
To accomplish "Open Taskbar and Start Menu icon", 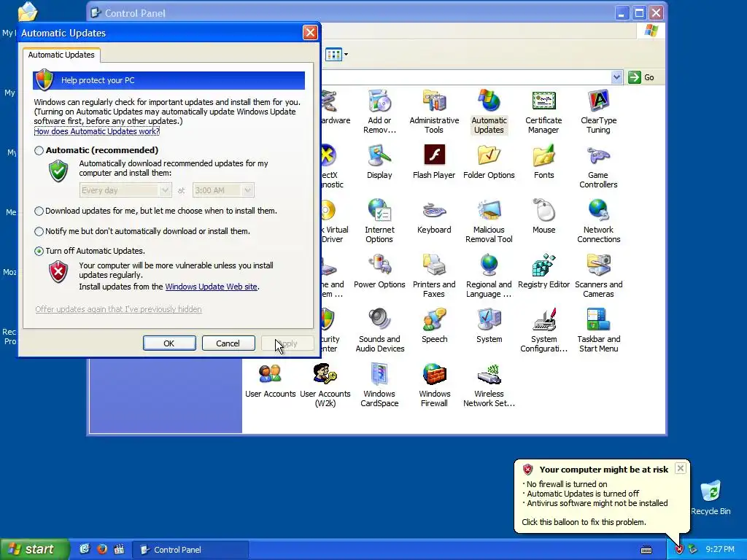I will (x=598, y=330).
